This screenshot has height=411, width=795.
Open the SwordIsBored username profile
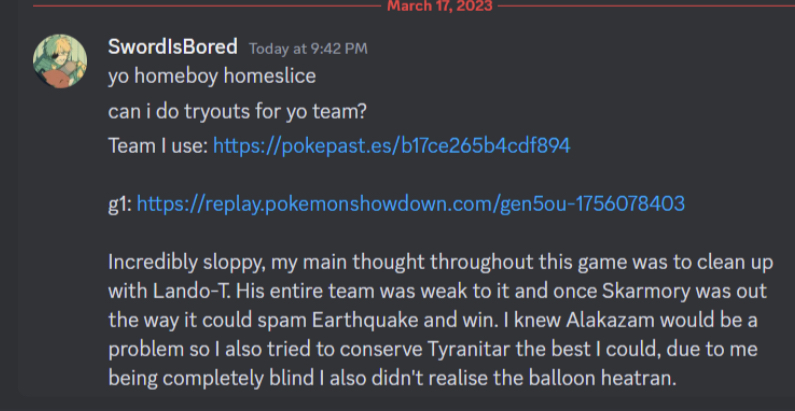172,47
